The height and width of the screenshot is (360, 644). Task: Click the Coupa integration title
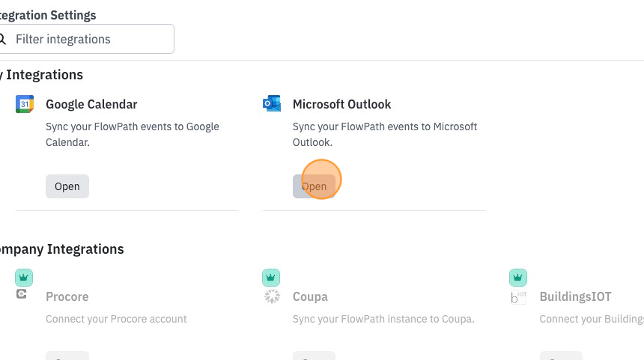[310, 297]
